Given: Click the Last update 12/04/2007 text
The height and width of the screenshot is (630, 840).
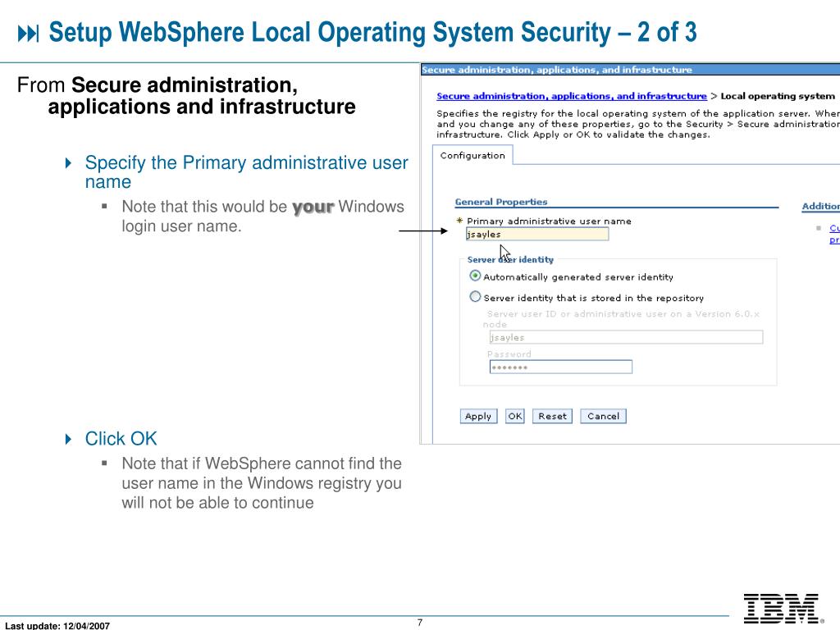Looking at the screenshot, I should (57, 625).
